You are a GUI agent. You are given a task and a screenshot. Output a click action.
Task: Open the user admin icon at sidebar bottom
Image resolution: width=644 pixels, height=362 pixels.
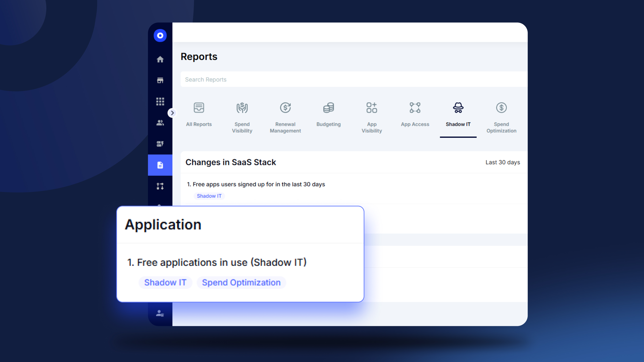click(160, 313)
